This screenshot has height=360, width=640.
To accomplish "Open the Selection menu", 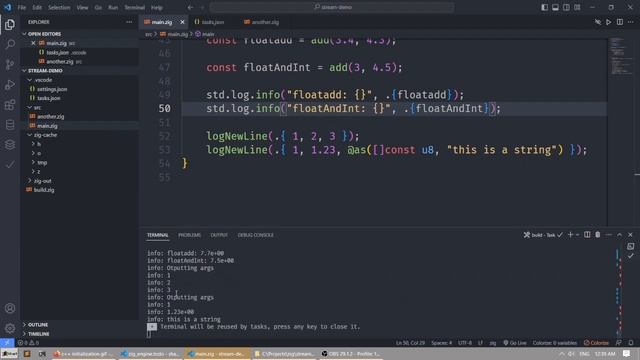I will (x=59, y=7).
